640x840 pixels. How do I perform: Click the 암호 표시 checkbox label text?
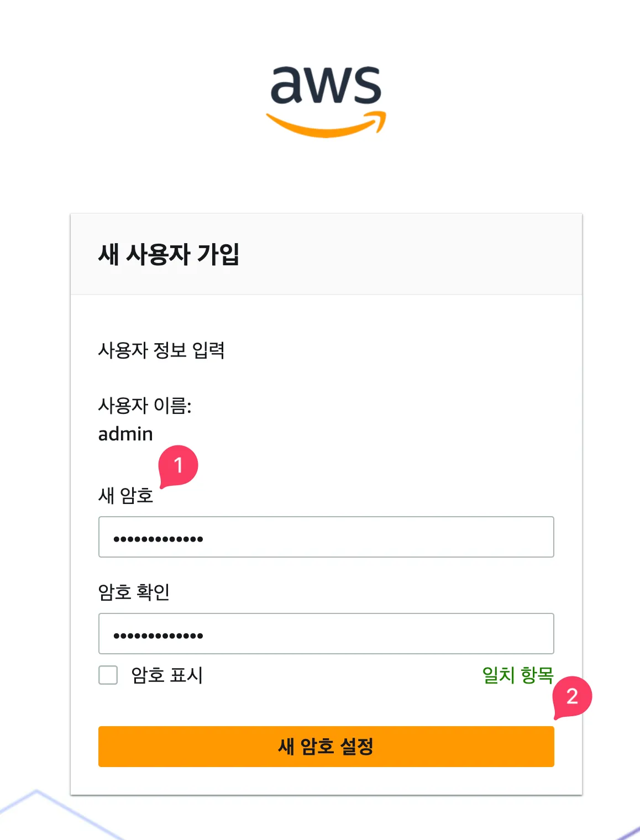point(167,675)
